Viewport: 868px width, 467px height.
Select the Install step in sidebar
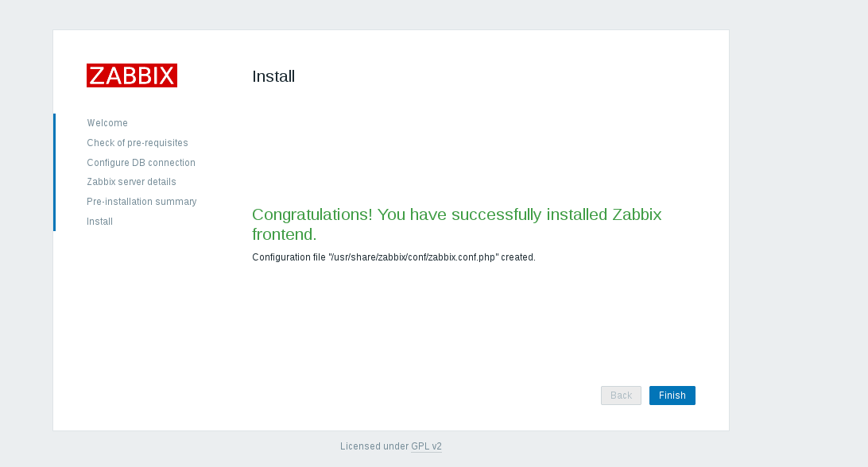click(99, 222)
